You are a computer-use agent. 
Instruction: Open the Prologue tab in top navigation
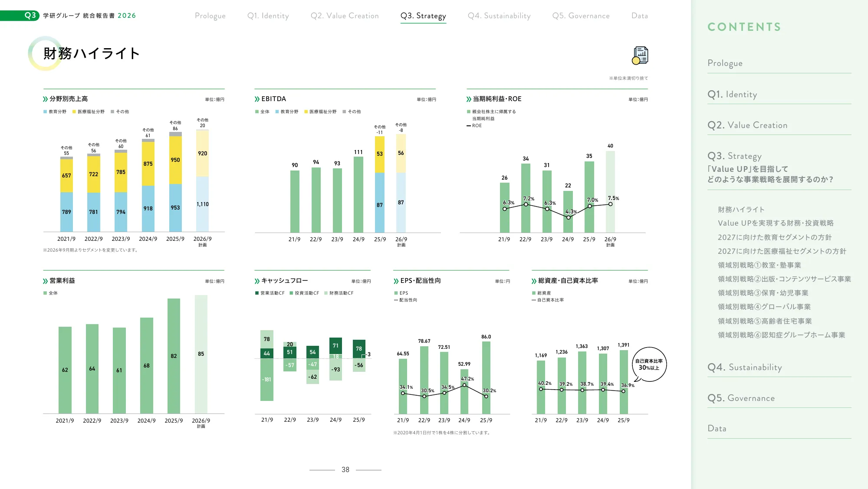[x=210, y=16]
